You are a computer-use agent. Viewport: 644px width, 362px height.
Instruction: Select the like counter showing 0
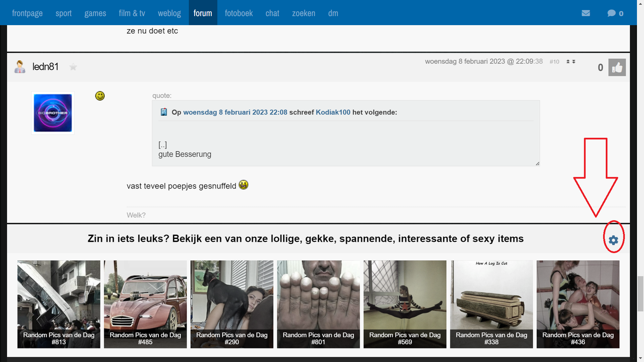[x=600, y=67]
